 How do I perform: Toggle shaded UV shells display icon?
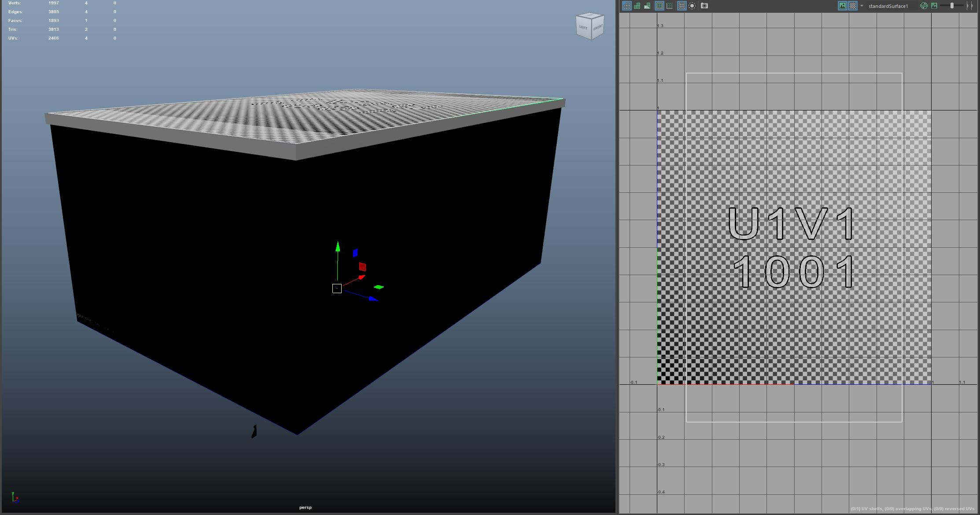[637, 6]
